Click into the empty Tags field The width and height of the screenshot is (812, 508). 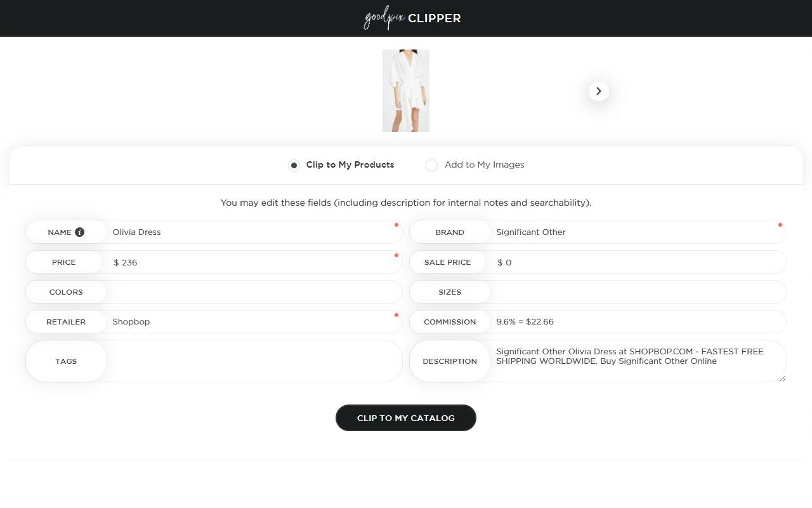click(x=254, y=361)
